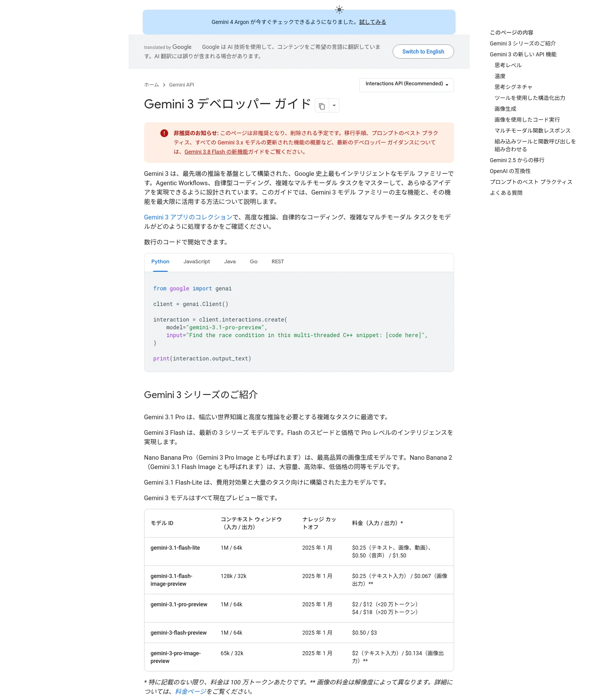592x700 pixels.
Task: Open dropdown arrow beside the copy icon
Action: [334, 106]
